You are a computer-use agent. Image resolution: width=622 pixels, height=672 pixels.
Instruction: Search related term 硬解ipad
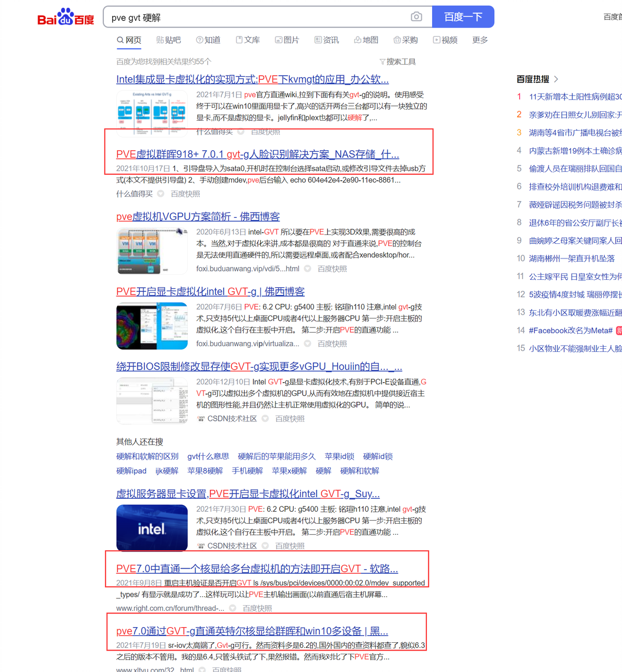point(131,471)
